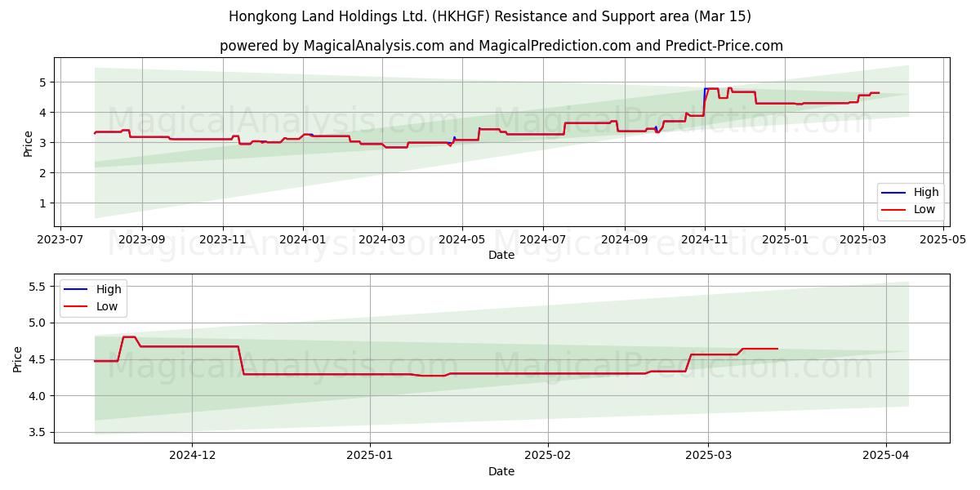
Task: Click the '2023-11' tick label
Action: coord(223,239)
